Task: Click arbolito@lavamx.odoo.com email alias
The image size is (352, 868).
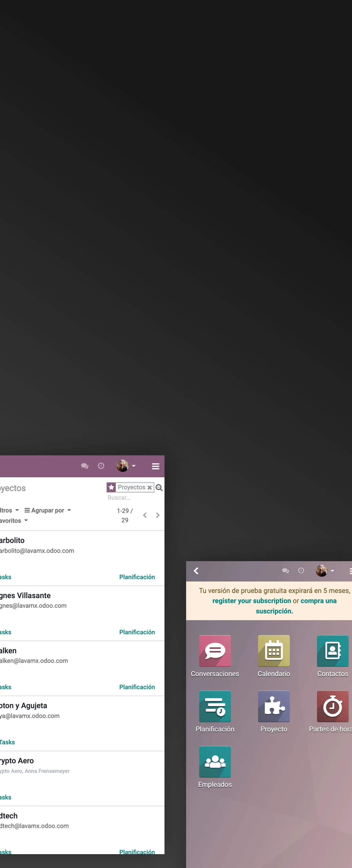Action: point(37,551)
